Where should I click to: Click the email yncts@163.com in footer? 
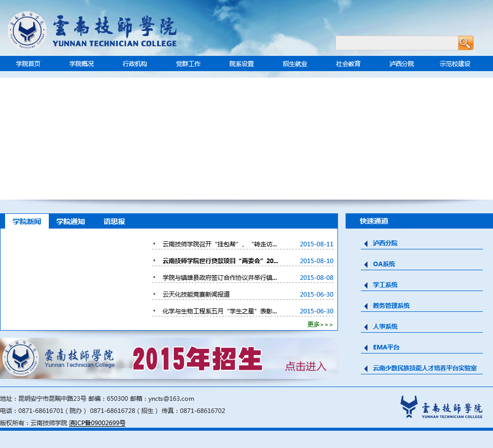point(171,399)
